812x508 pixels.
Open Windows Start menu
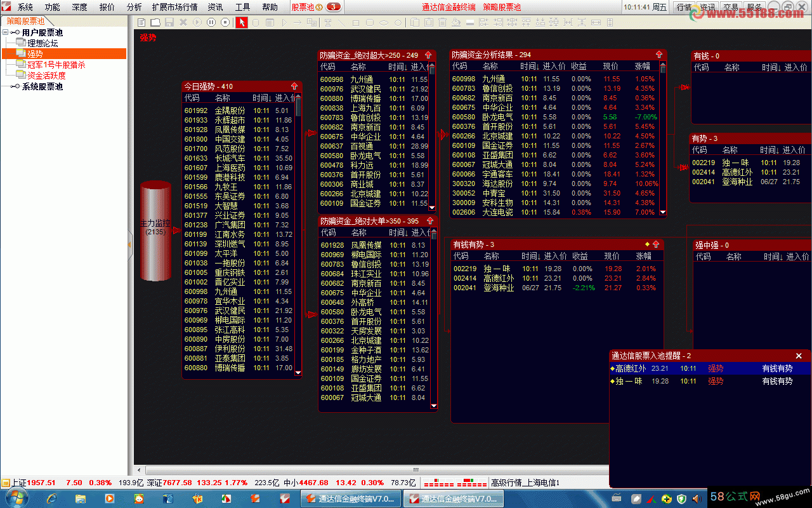(x=17, y=498)
